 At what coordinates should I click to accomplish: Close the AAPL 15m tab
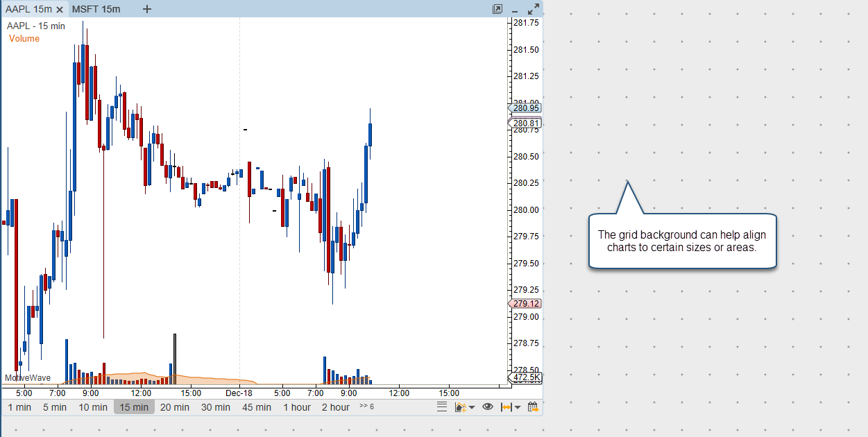pyautogui.click(x=60, y=10)
